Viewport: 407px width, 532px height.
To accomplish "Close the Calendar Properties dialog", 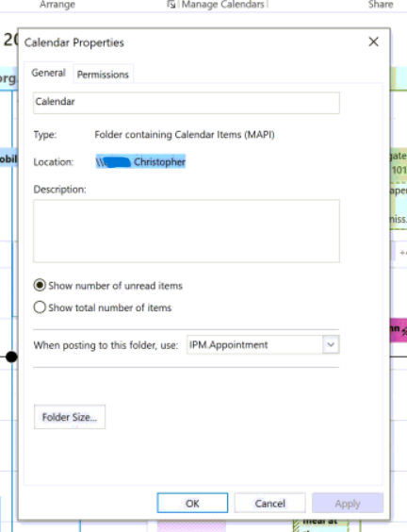I will pyautogui.click(x=373, y=42).
